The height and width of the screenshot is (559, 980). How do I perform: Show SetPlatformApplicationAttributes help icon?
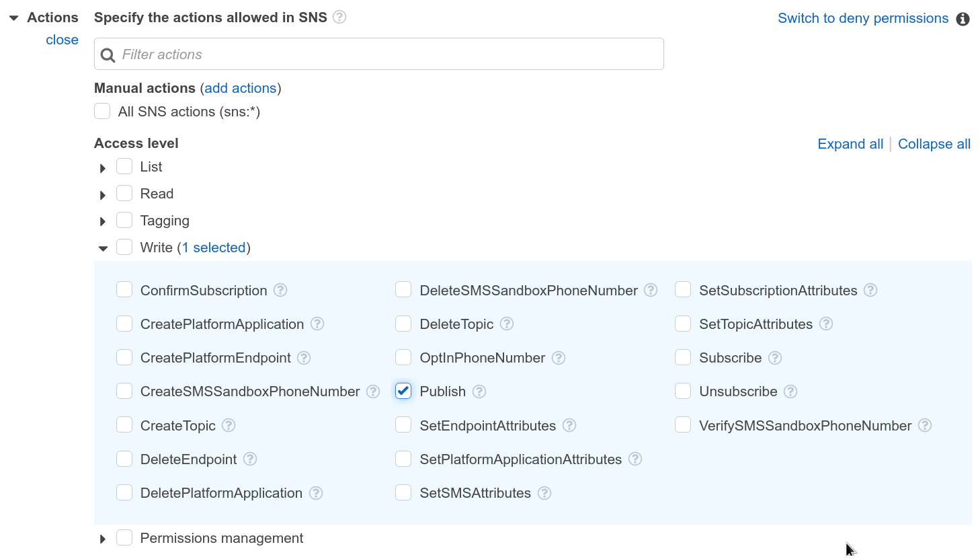click(635, 459)
